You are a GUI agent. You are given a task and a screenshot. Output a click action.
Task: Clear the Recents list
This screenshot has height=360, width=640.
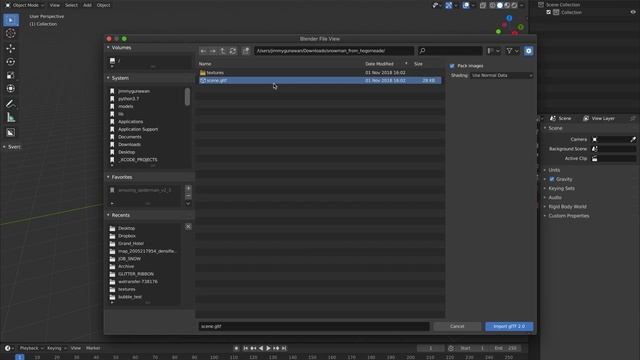tap(188, 227)
